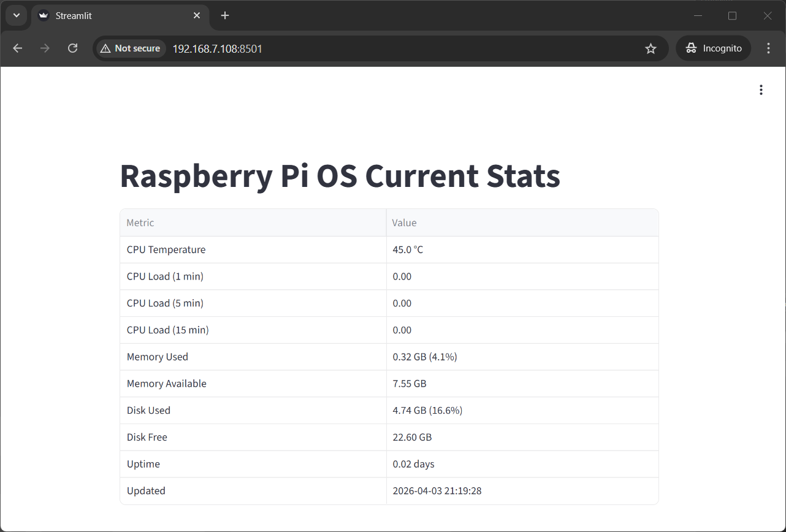The image size is (786, 532).
Task: Open the Streamlit app menu (three dots)
Action: (x=761, y=89)
